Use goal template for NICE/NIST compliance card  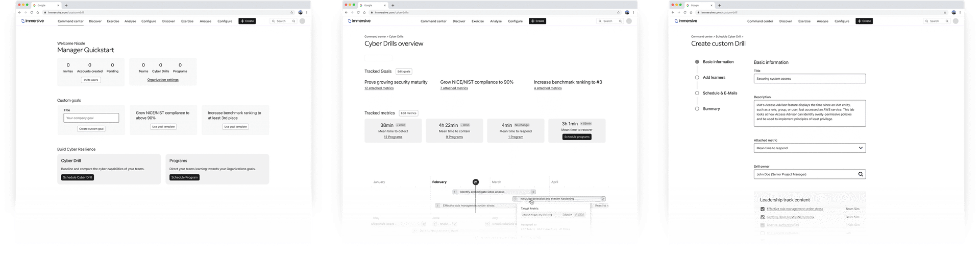(x=163, y=127)
